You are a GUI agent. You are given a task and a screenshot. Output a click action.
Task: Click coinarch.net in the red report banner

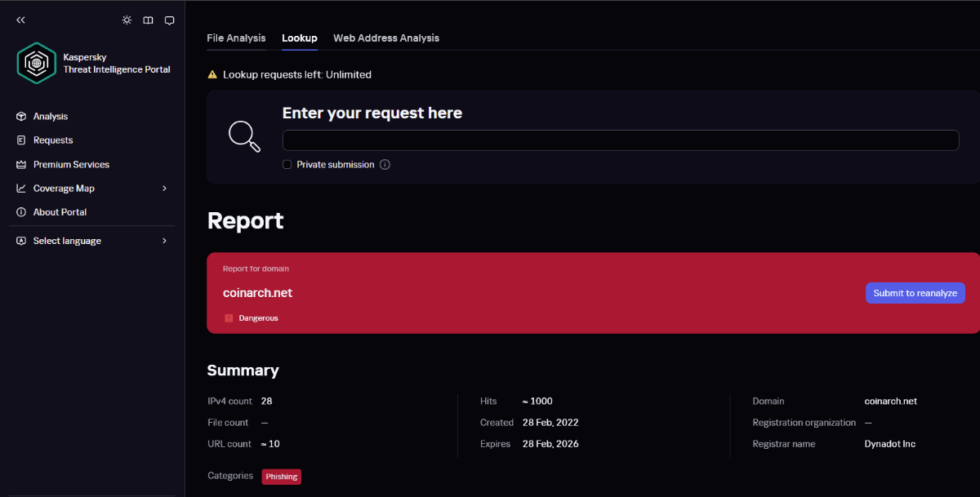tap(257, 293)
